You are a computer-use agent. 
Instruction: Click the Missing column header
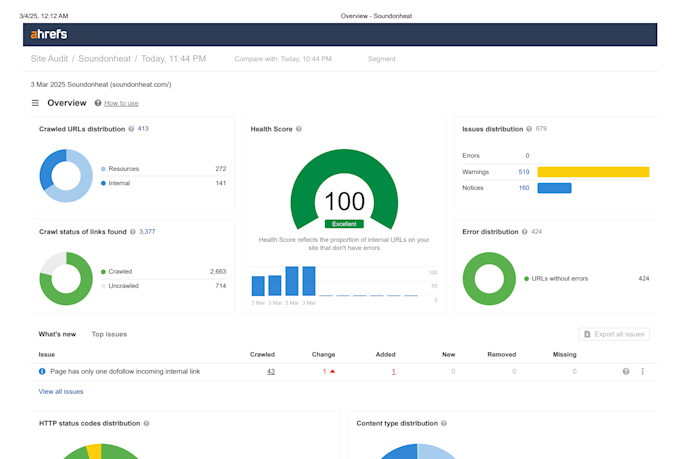tap(565, 354)
